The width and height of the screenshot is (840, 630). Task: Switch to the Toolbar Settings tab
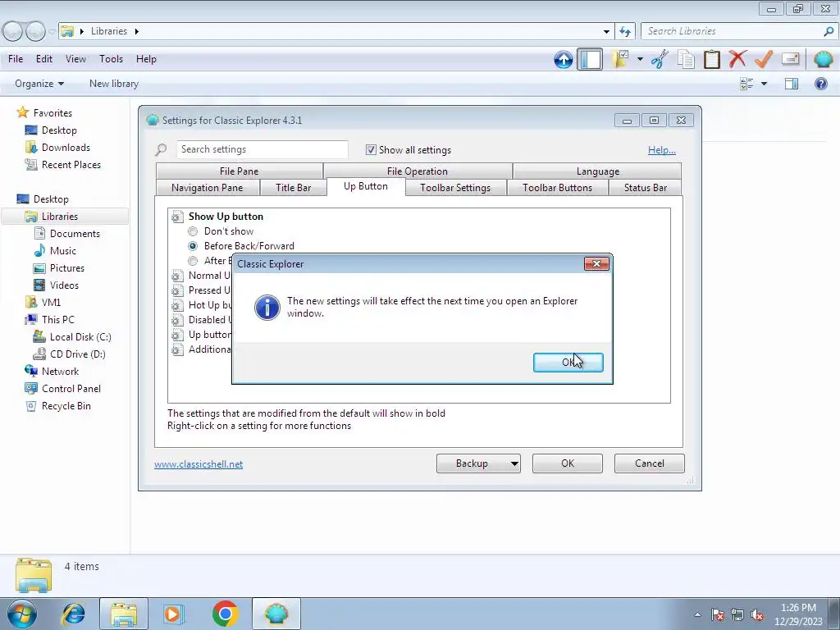(x=455, y=188)
